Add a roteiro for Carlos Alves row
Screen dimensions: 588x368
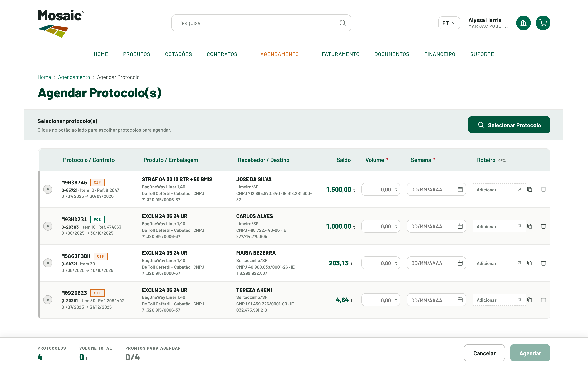click(499, 226)
